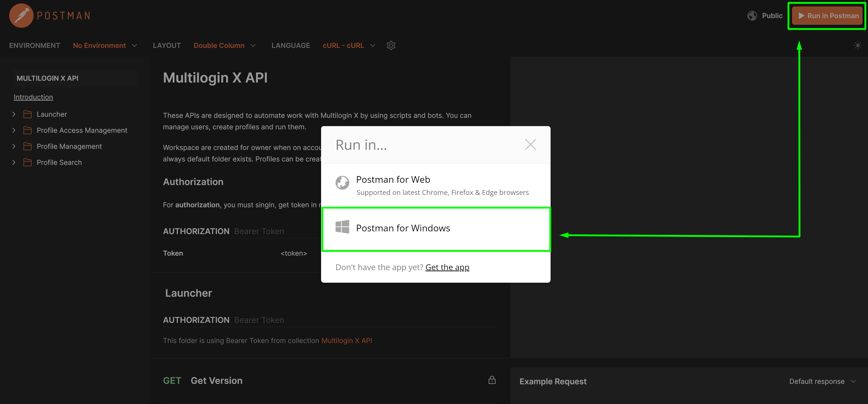The image size is (868, 404).
Task: Click the Run in Postman button
Action: click(x=828, y=16)
